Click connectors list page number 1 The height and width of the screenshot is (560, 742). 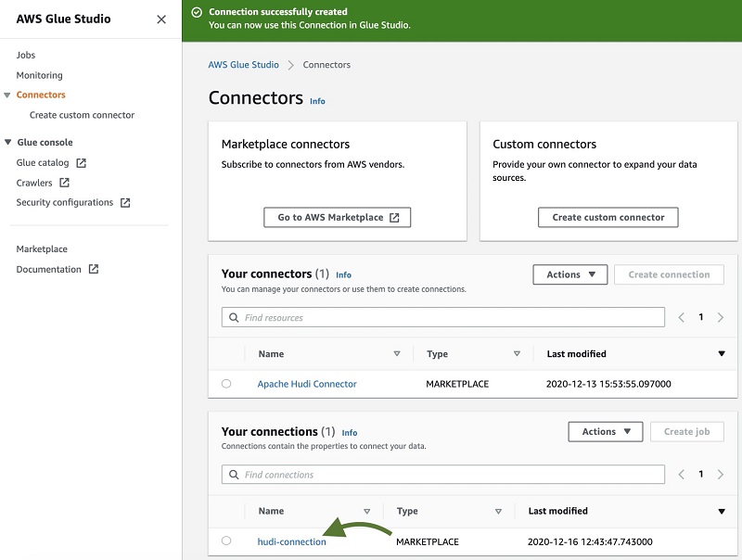point(701,317)
